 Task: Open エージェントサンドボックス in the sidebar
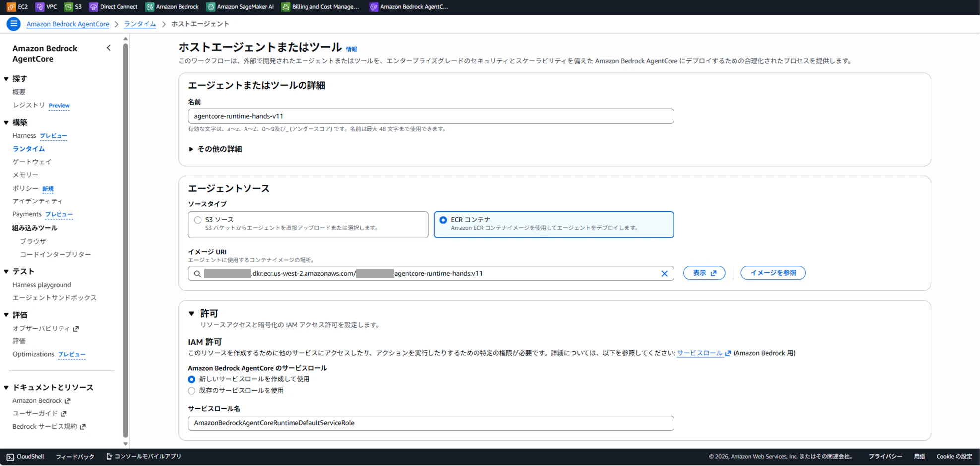tap(55, 298)
